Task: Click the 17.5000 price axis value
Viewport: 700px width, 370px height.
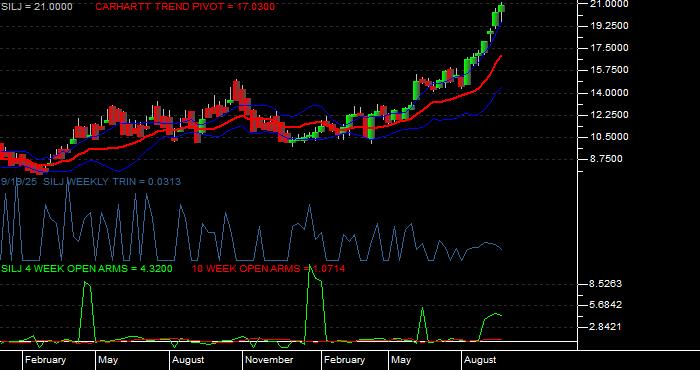Action: tap(609, 48)
